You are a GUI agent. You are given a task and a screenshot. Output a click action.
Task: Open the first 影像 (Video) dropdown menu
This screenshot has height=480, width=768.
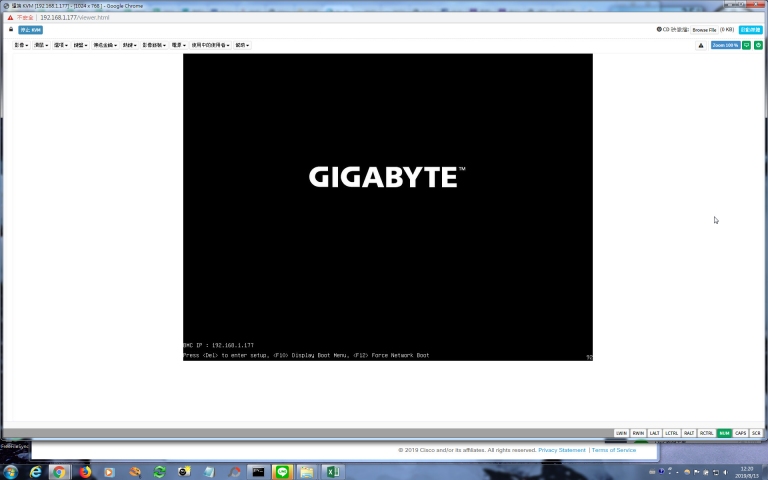tap(21, 45)
